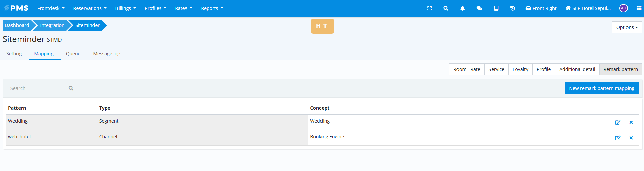Expand the Frontdesk menu
The image size is (644, 171).
pos(51,8)
